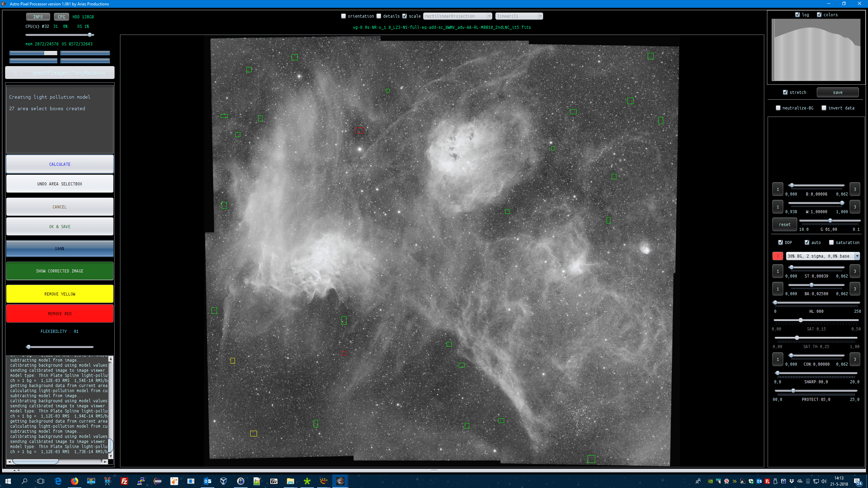Toggle the invert data checkbox
Screen dimensions: 868x488
point(824,108)
